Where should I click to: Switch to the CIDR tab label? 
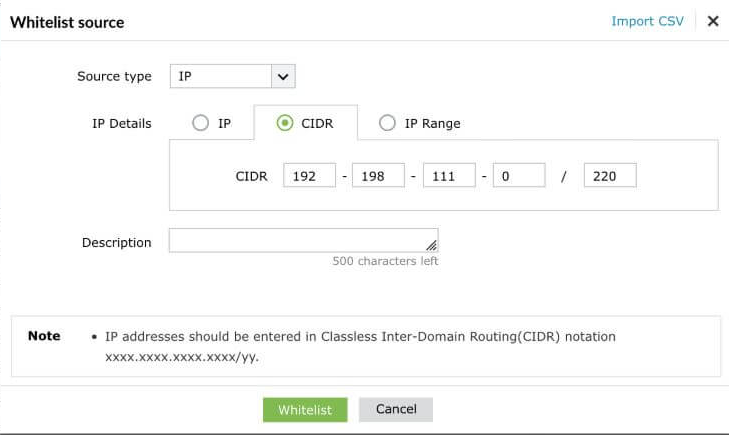point(317,123)
